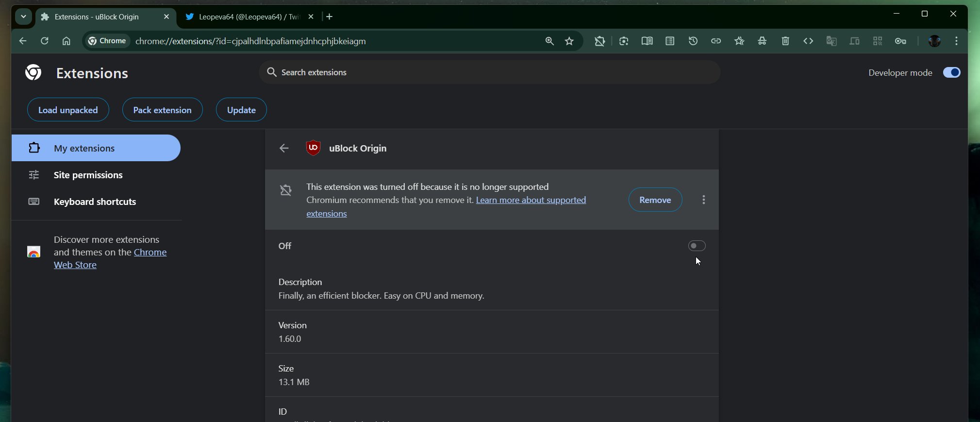Click the zoom magnifier icon in address bar
The width and height of the screenshot is (980, 422).
549,41
